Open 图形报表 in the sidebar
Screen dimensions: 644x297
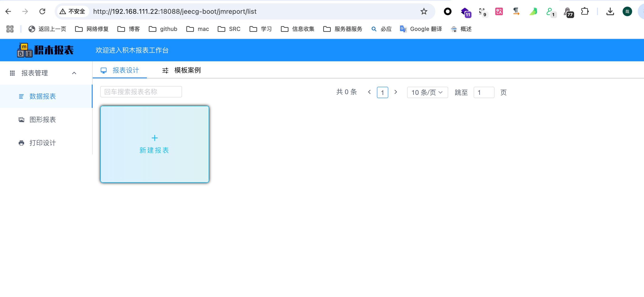click(43, 120)
